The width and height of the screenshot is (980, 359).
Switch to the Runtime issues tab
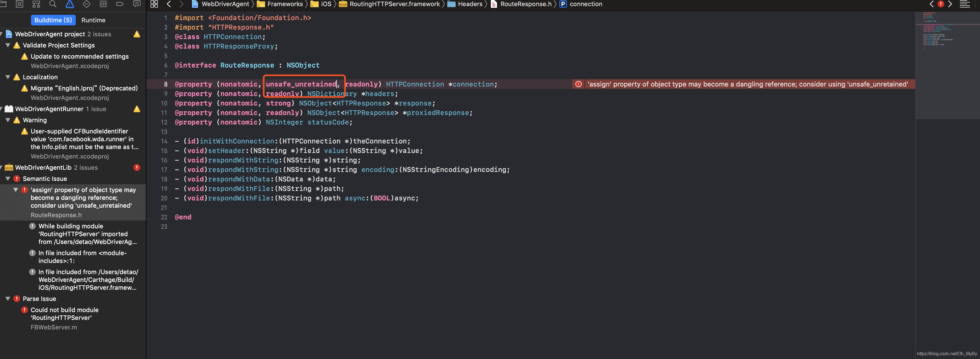tap(93, 20)
